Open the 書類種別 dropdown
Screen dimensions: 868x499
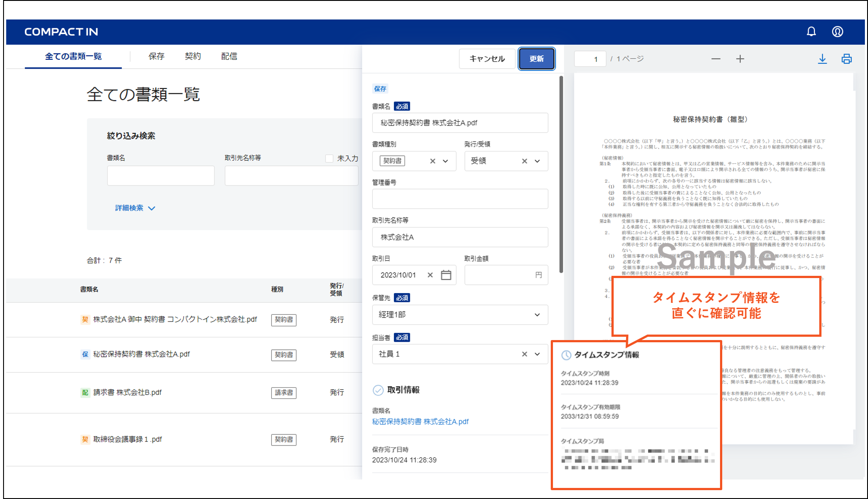coord(445,161)
